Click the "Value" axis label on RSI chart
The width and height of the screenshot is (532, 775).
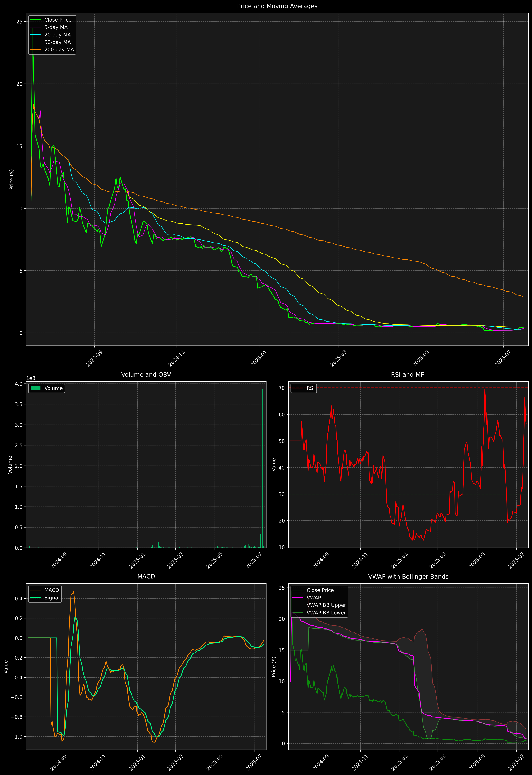274,464
